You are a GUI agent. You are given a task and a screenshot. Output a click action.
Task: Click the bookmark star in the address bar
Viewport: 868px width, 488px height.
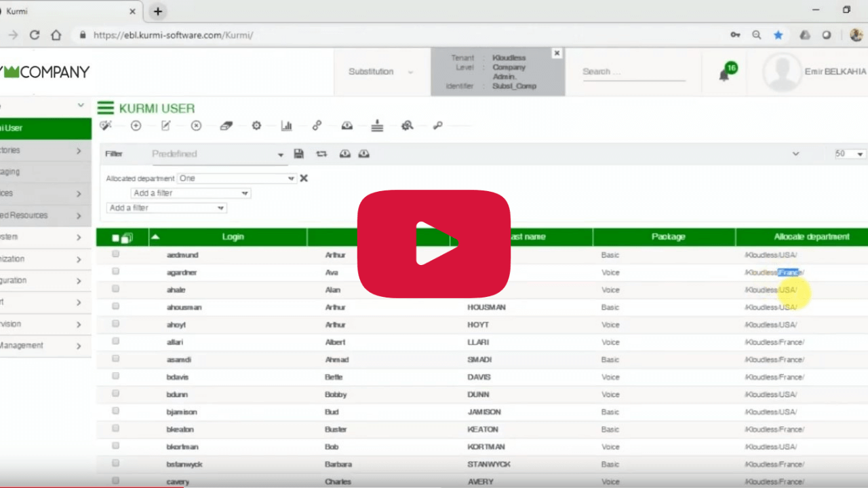coord(778,35)
